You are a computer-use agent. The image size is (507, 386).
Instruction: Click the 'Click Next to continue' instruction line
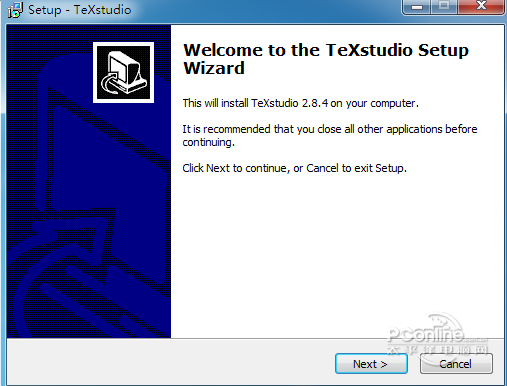point(294,168)
